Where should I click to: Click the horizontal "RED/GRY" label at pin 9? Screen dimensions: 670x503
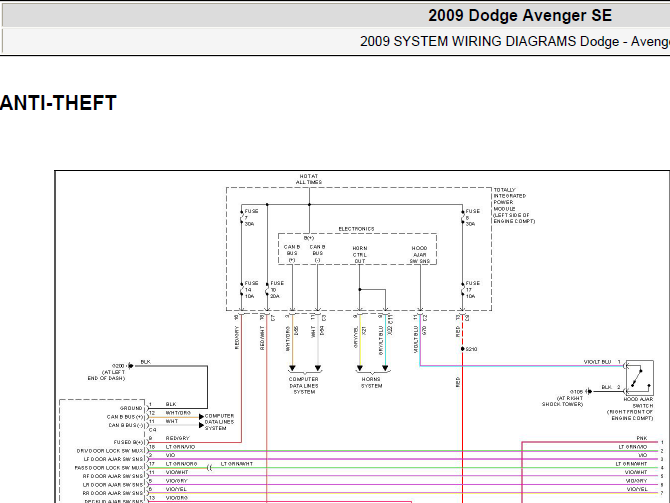[x=177, y=438]
